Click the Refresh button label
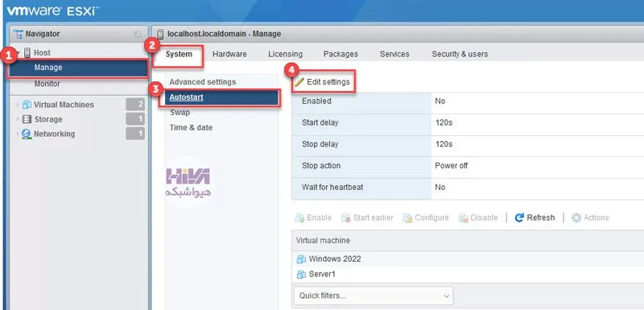Viewport: 644px width, 310px height. coord(540,218)
